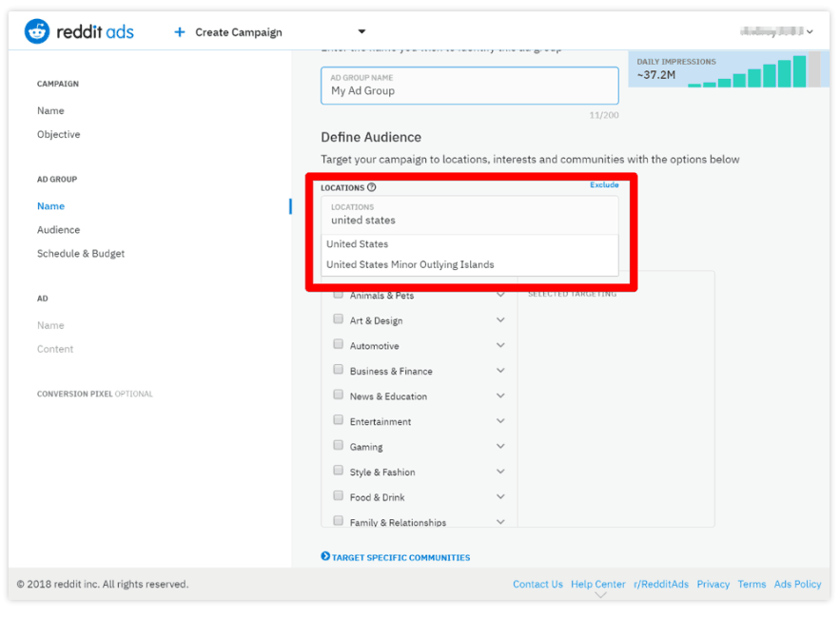Expand the Entertainment category chevron
This screenshot has height=617, width=840.
tap(500, 420)
